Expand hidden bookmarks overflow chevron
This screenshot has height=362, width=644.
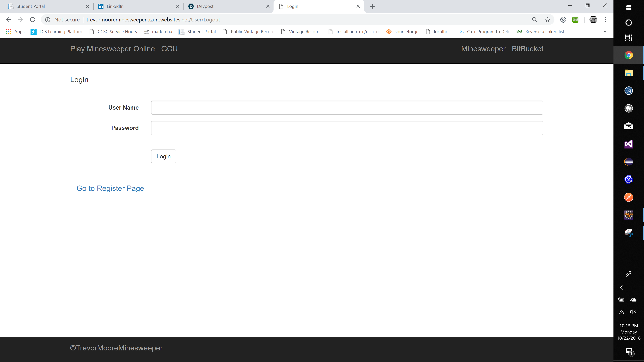pos(605,32)
